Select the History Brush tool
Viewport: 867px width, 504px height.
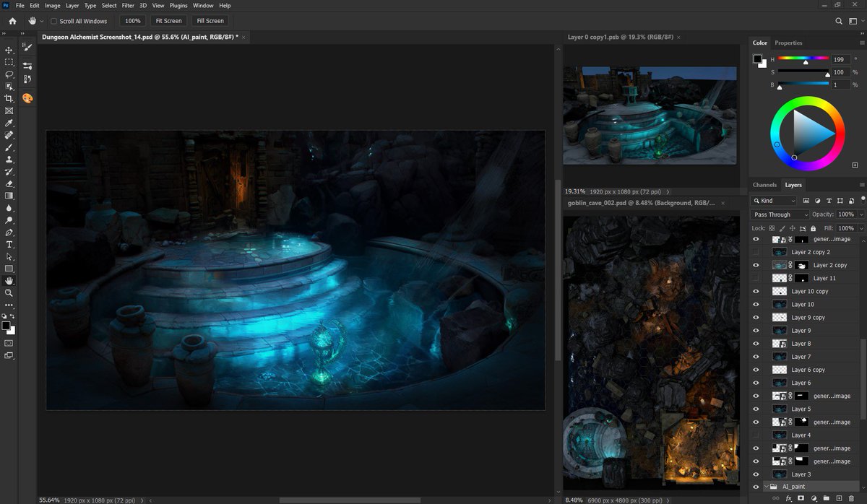coord(9,172)
